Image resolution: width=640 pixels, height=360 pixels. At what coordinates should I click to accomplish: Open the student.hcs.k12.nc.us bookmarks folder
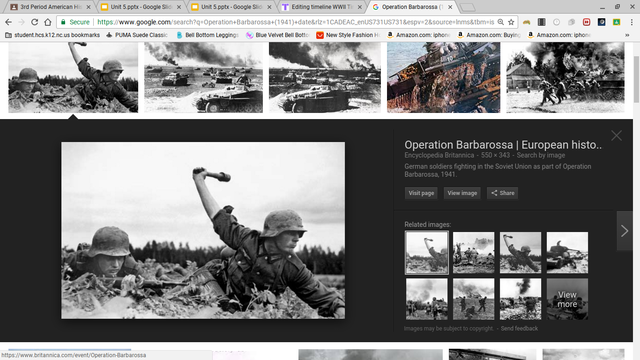pyautogui.click(x=52, y=35)
